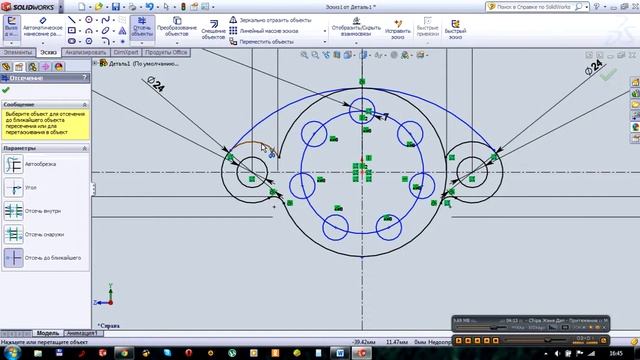This screenshot has width=640, height=360.
Task: Open the FeatureManager design tree panel
Action: coord(6,67)
